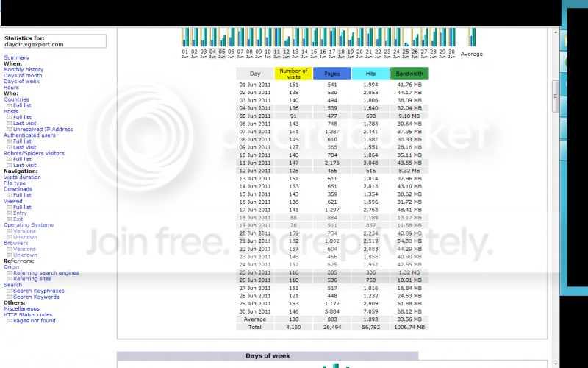Click the Origin link

click(x=11, y=267)
